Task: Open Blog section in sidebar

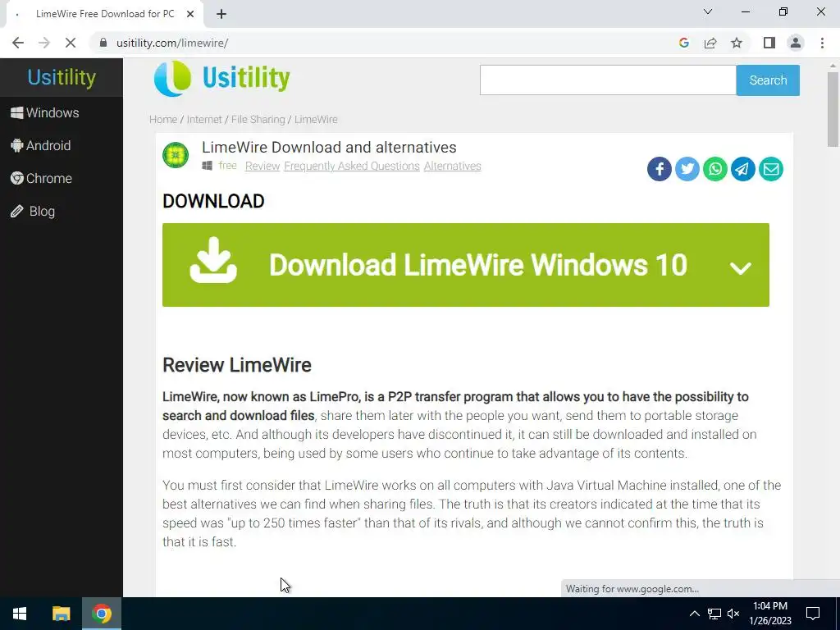Action: (33, 211)
